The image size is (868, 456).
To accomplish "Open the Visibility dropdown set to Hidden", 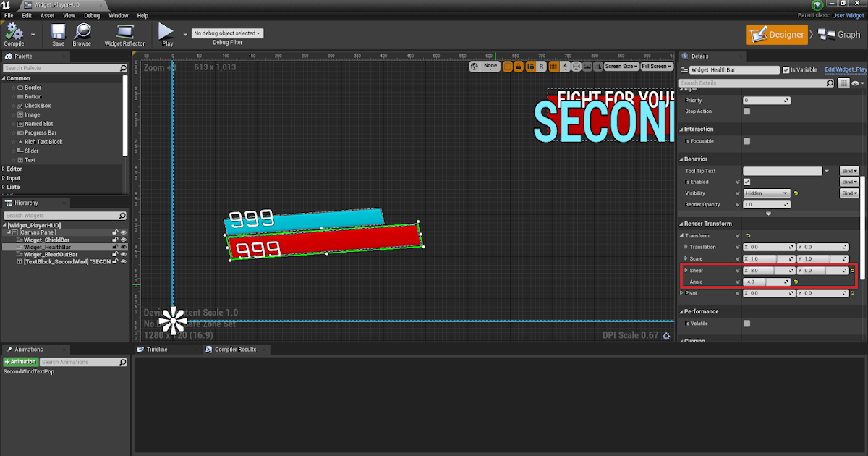I will pos(767,193).
